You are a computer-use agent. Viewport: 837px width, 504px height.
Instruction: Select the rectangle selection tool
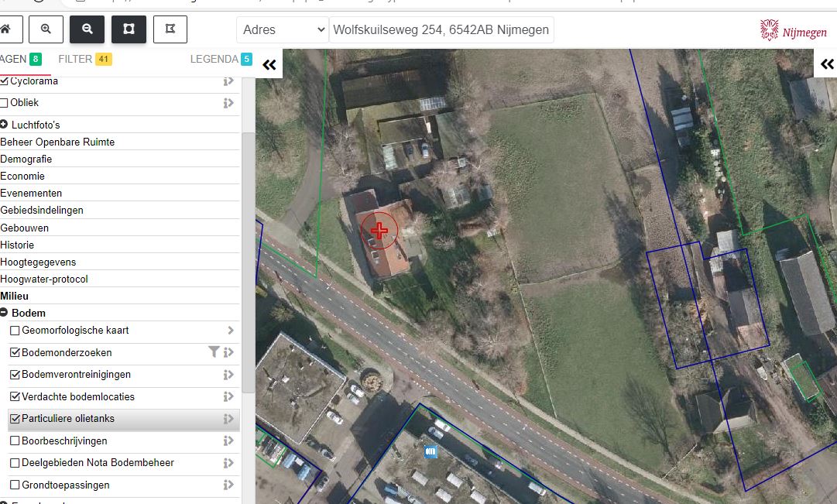point(129,29)
